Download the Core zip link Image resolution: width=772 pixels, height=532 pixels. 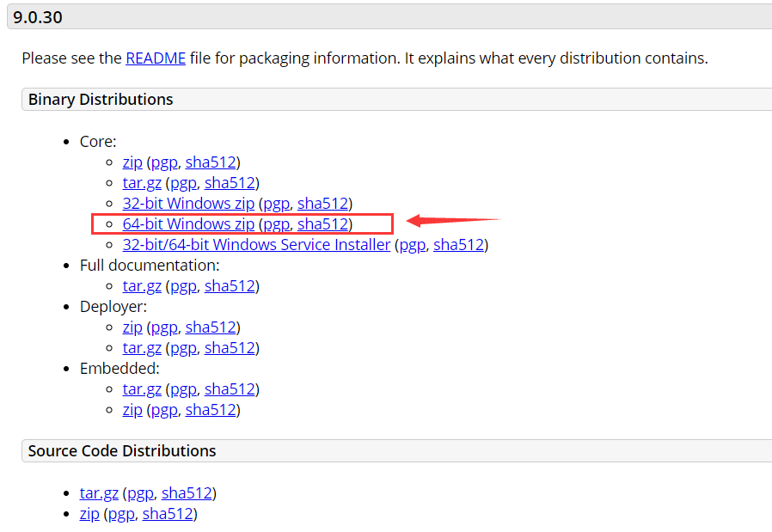point(132,162)
